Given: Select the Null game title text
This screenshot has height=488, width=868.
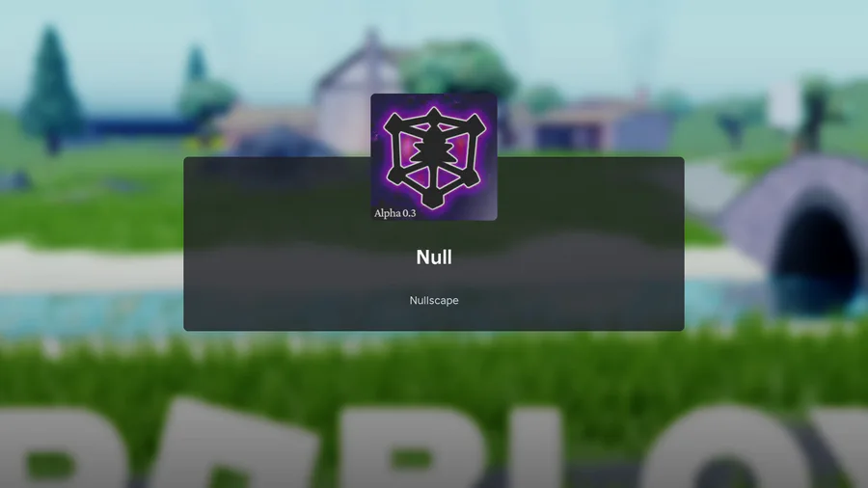Looking at the screenshot, I should pos(434,257).
